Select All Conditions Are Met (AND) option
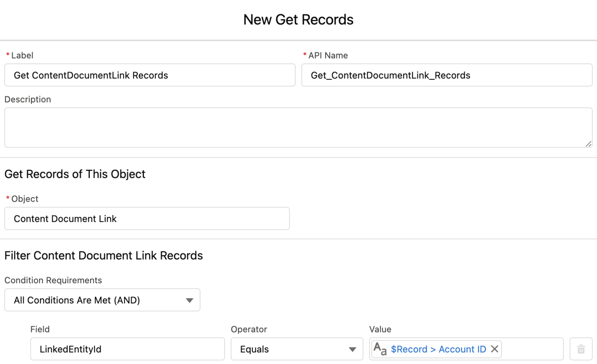 click(77, 300)
